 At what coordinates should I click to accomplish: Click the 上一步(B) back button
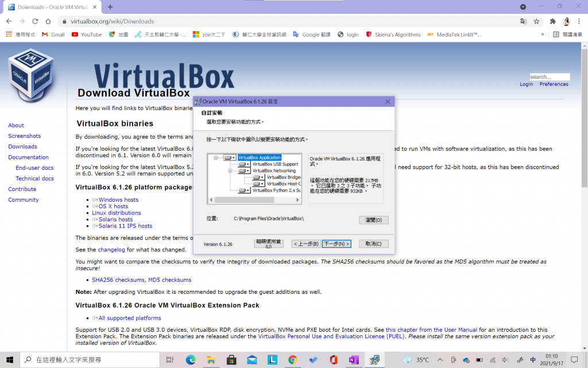click(x=306, y=244)
